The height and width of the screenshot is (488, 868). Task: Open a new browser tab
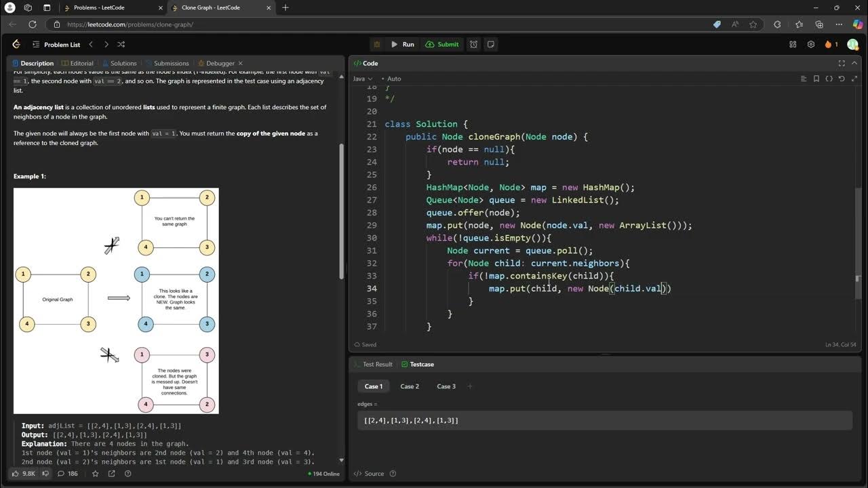[285, 7]
